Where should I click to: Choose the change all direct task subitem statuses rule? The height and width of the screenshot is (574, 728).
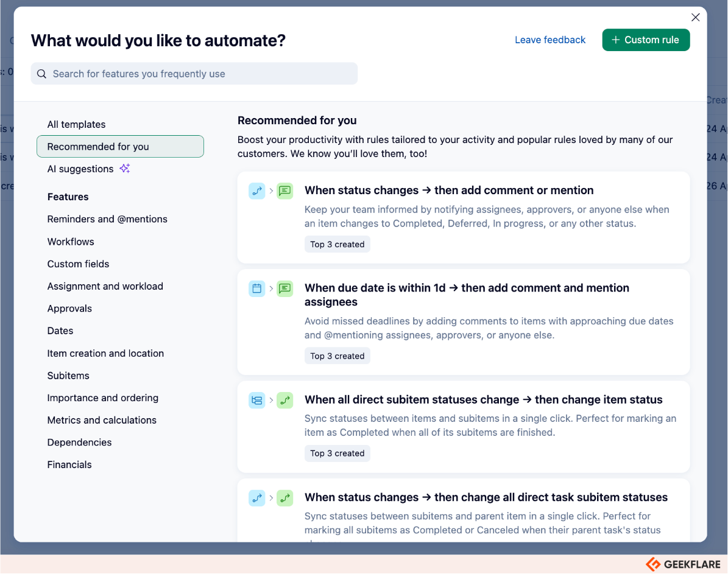point(464,511)
